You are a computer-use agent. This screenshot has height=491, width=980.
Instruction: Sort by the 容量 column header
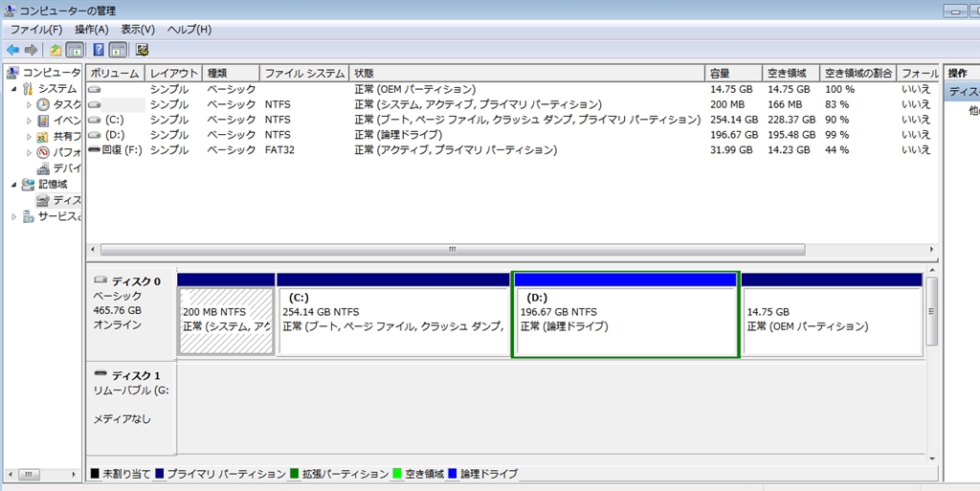[734, 73]
